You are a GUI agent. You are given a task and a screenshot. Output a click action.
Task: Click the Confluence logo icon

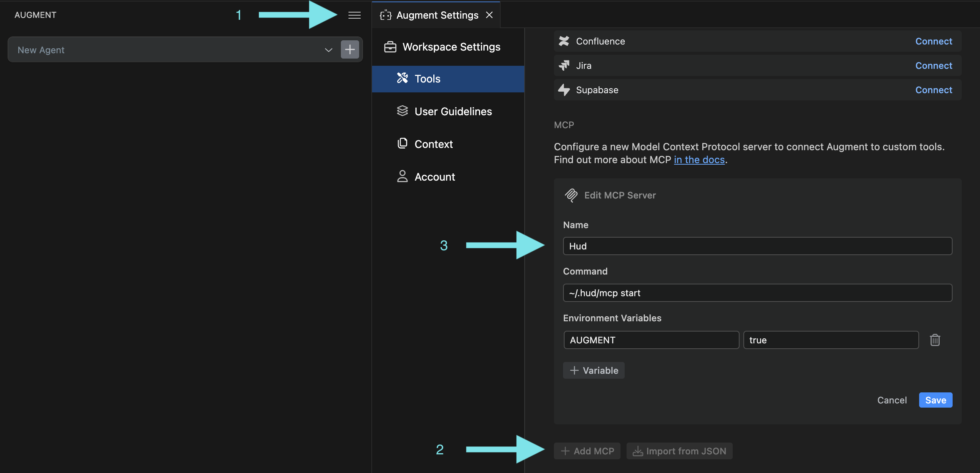564,41
